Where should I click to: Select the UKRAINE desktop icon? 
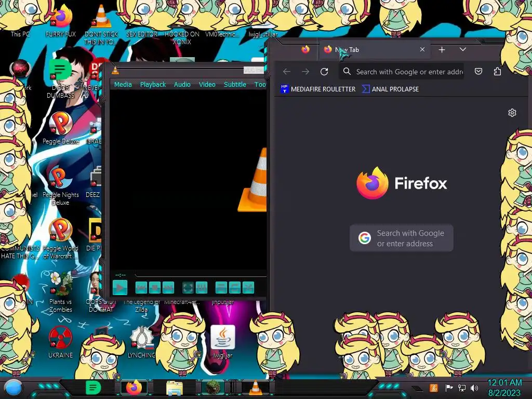(61, 342)
